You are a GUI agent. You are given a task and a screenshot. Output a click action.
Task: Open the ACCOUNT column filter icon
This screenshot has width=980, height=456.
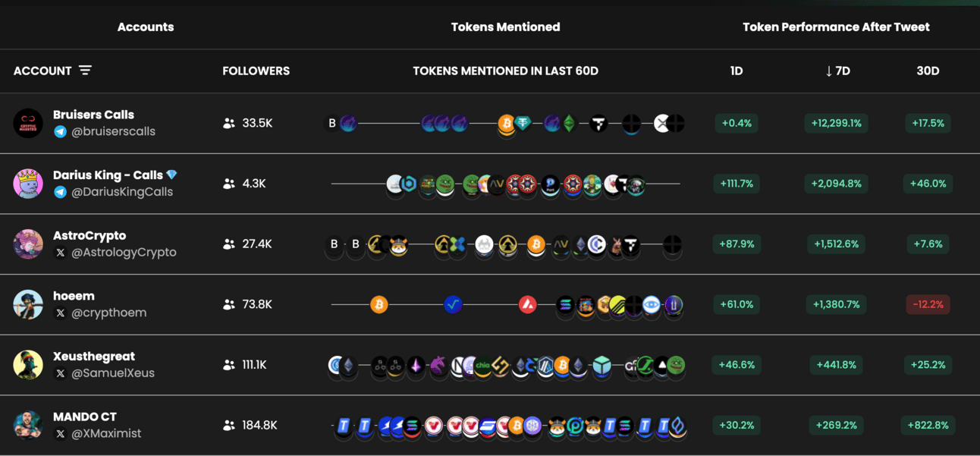tap(85, 71)
